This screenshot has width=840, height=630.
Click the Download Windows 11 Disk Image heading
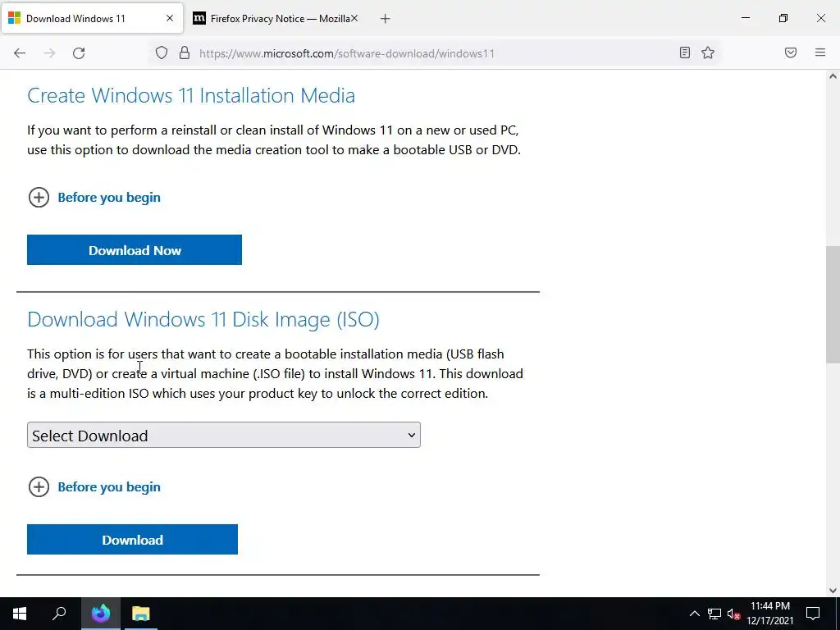tap(203, 319)
